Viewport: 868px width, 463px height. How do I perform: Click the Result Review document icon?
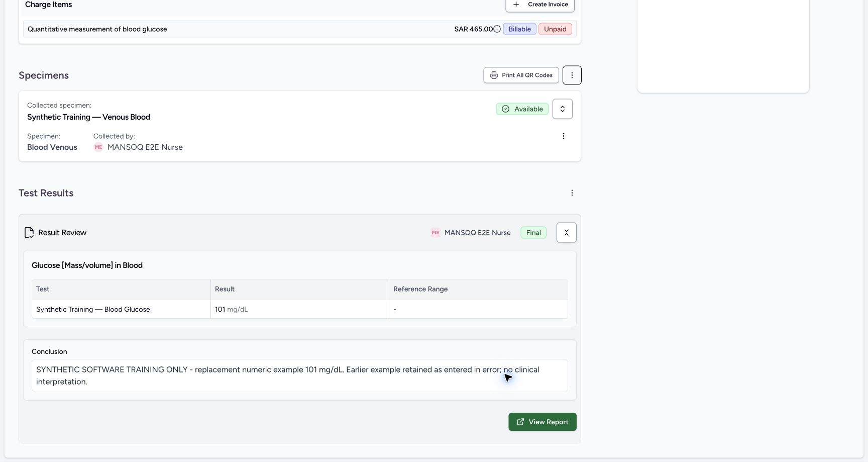(x=29, y=233)
